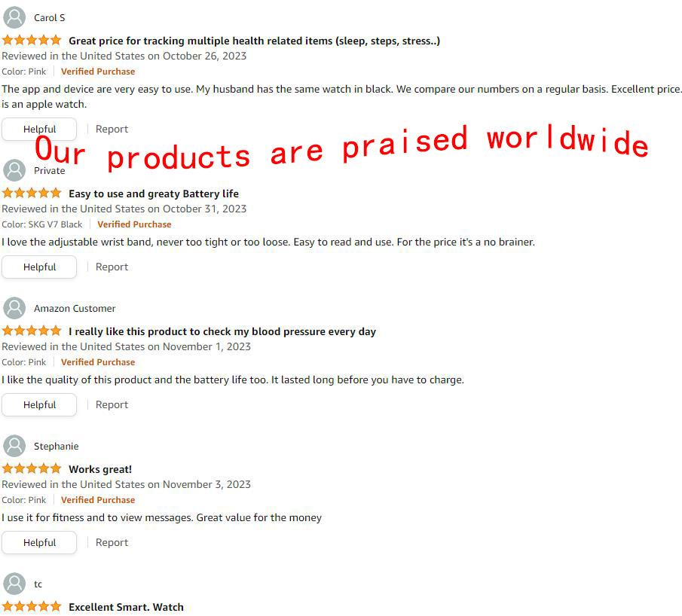Viewport: 682px width, 616px height.
Task: Mark Amazon Customer review as Helpful
Action: (x=39, y=404)
